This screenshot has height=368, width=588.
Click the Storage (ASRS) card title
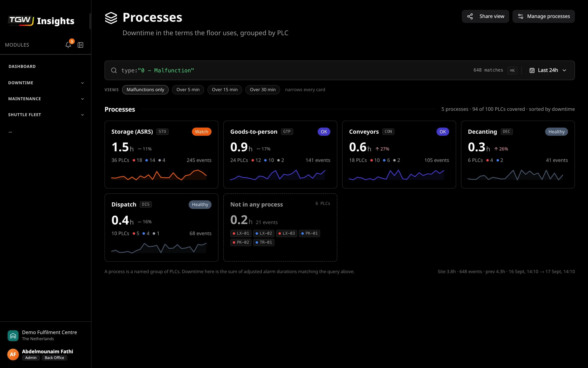point(132,132)
